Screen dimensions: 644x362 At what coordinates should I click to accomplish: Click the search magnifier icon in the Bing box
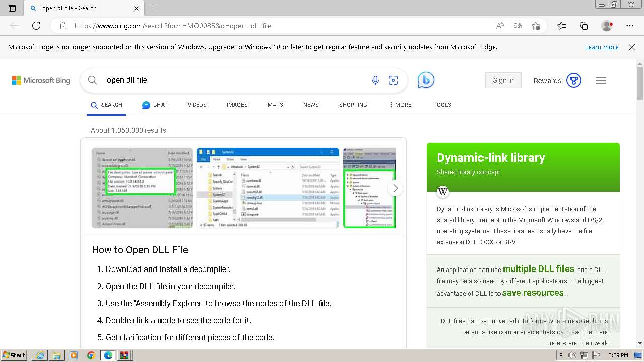tap(93, 80)
